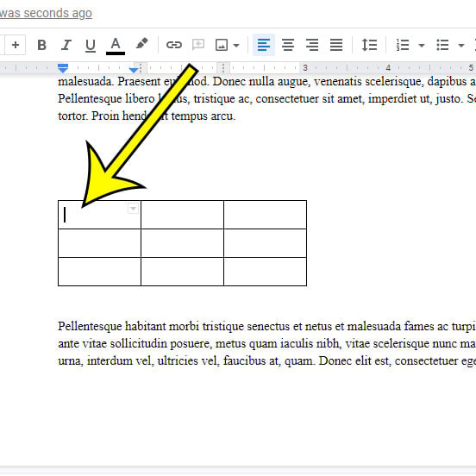The width and height of the screenshot is (476, 476).
Task: Click the insert image icon
Action: coord(222,45)
